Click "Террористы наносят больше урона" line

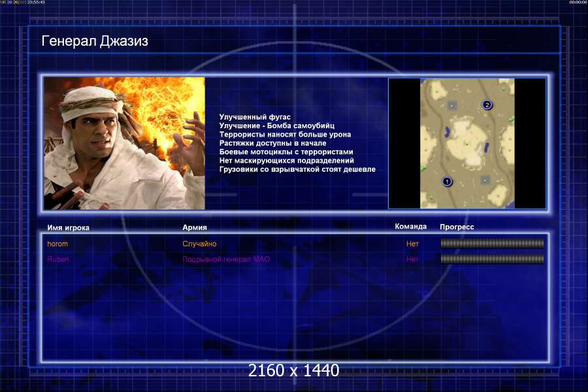tap(285, 134)
